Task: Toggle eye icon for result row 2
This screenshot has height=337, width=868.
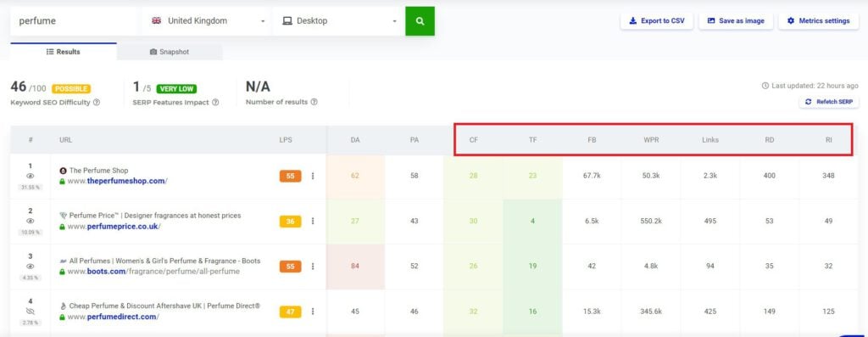Action: 31,221
